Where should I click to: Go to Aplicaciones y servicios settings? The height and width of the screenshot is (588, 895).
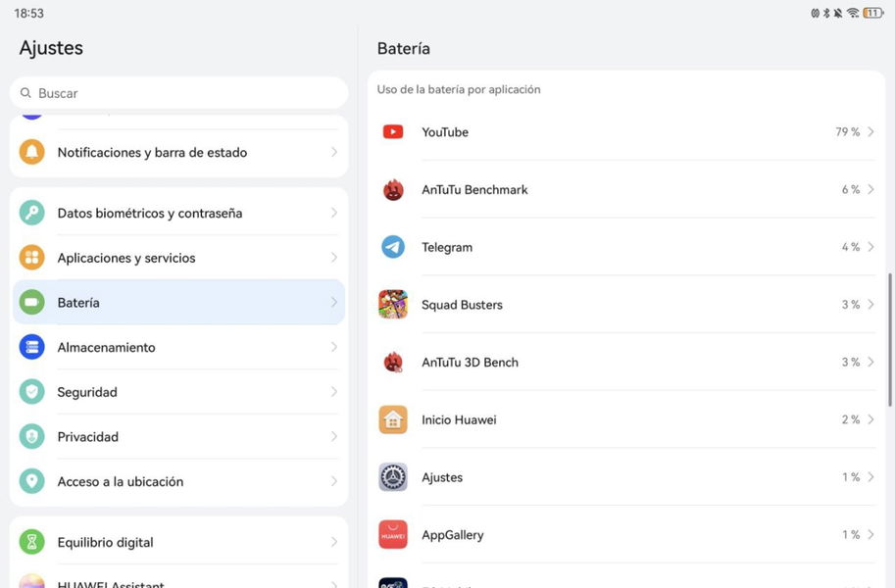pos(126,259)
